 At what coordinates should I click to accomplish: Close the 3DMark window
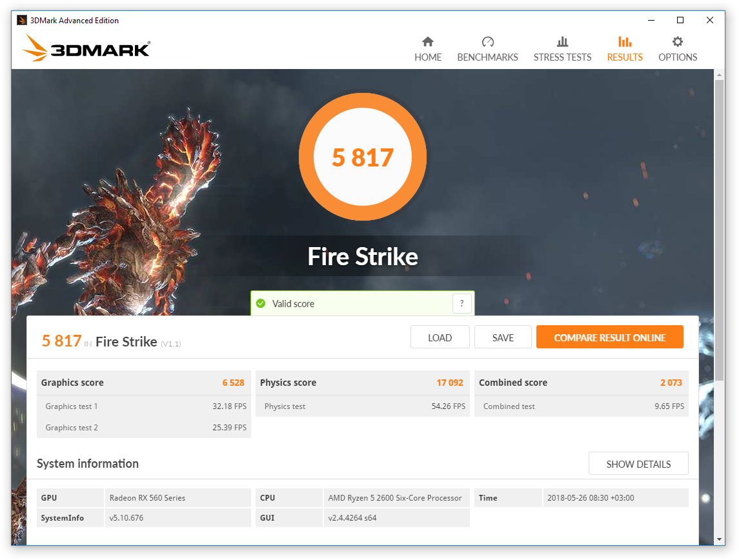point(710,20)
